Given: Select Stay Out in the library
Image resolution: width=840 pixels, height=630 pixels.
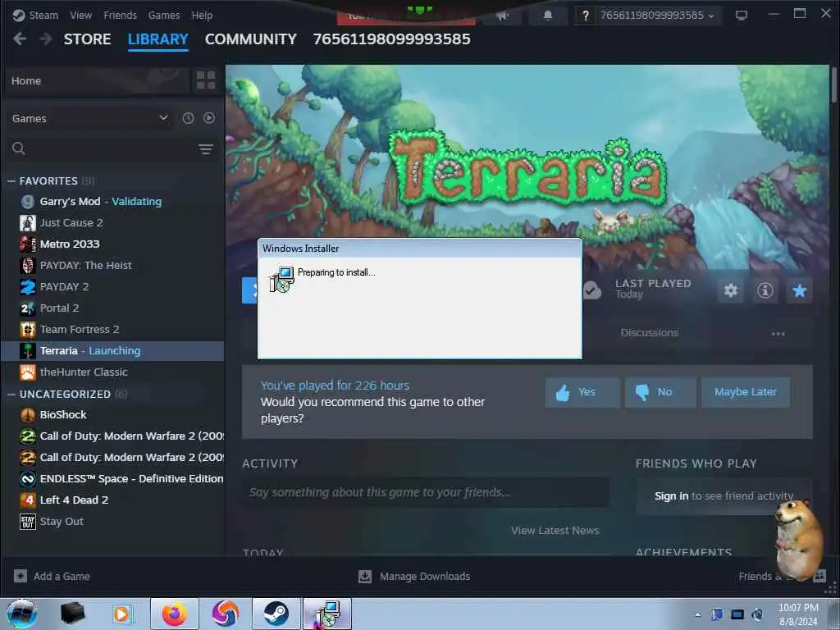Looking at the screenshot, I should 112,521.
